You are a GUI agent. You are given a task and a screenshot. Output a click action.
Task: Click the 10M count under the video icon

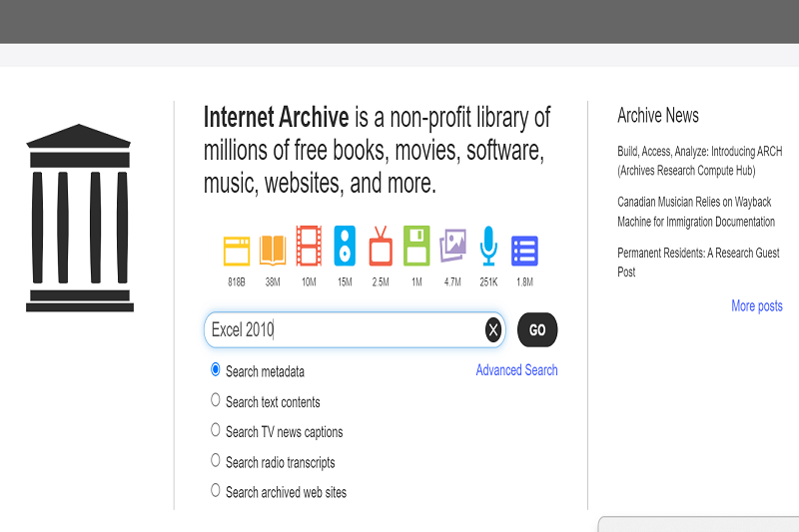point(309,282)
